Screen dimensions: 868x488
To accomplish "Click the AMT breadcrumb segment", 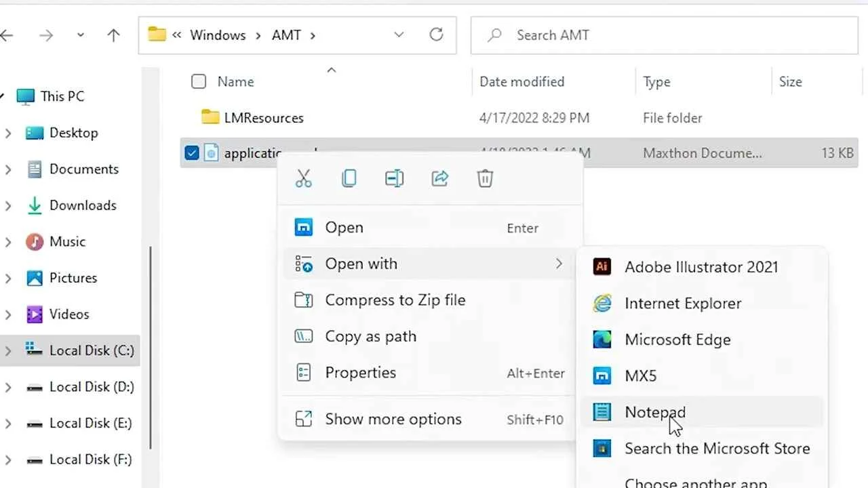I will click(x=286, y=35).
